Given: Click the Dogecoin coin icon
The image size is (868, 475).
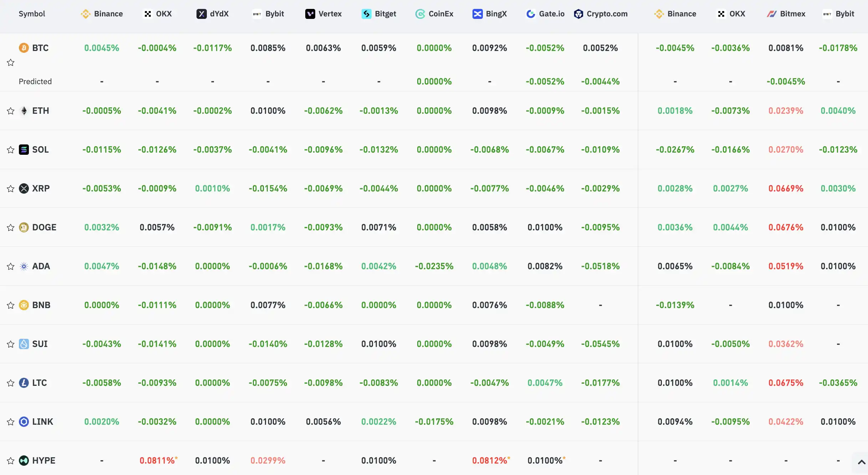Looking at the screenshot, I should (24, 227).
